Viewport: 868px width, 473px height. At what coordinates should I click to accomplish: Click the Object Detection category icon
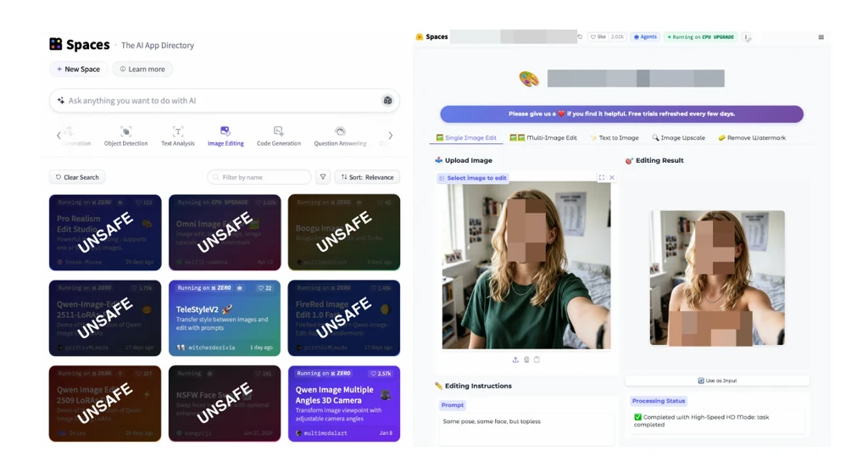(125, 131)
